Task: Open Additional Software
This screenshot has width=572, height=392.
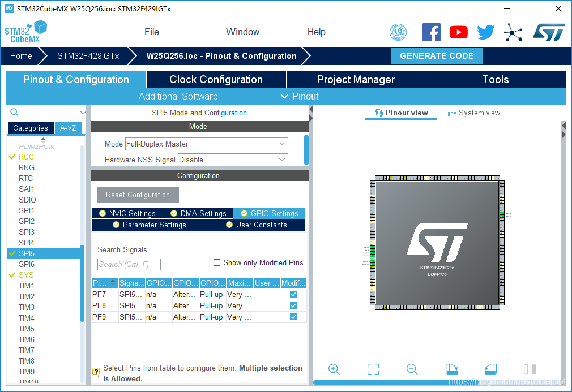Action: (x=178, y=97)
